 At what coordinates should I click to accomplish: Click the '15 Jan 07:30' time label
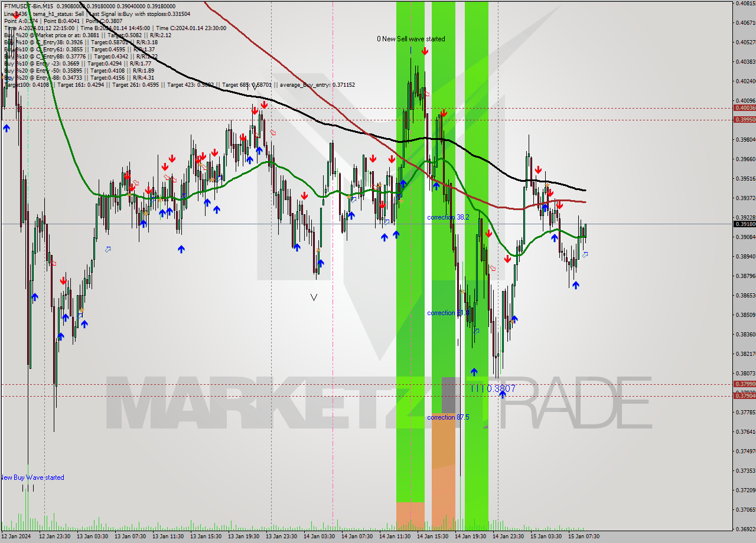point(584,537)
